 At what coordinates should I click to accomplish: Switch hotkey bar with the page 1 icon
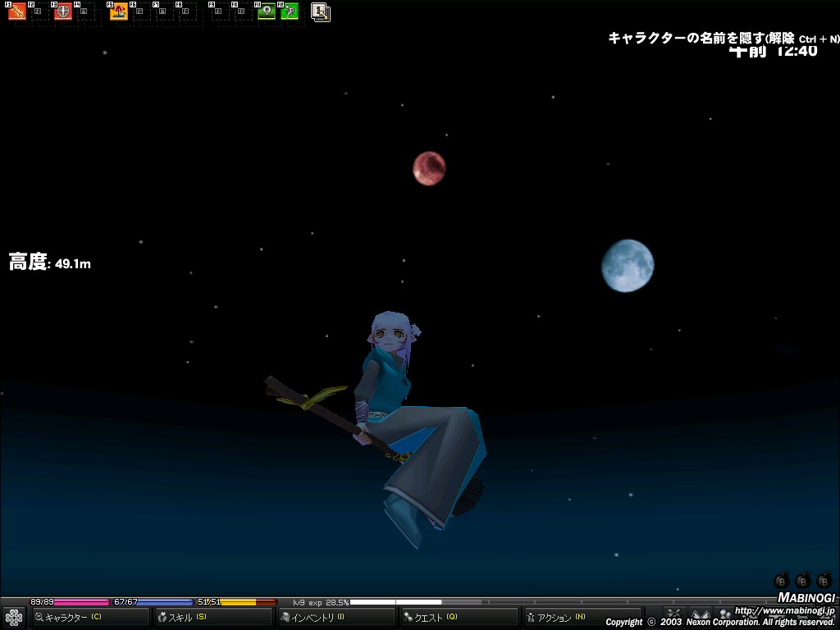321,11
